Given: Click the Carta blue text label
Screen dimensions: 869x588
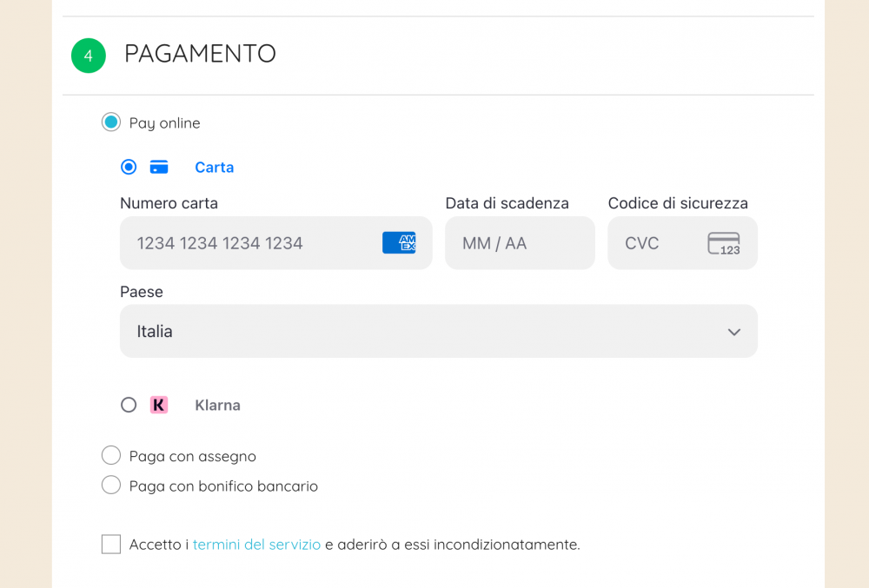Looking at the screenshot, I should click(214, 167).
